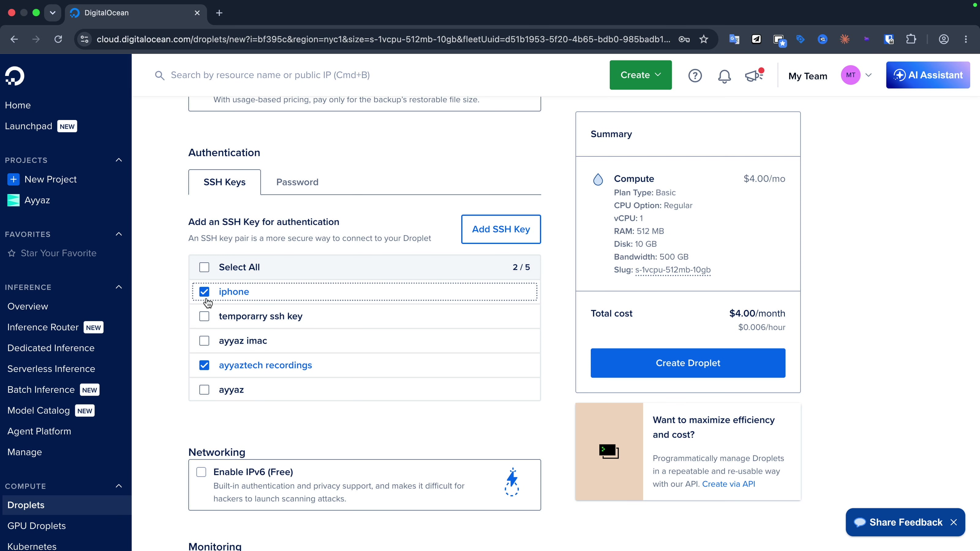Click the terminal icon in API card
Screen dimensions: 980x551
point(609,452)
